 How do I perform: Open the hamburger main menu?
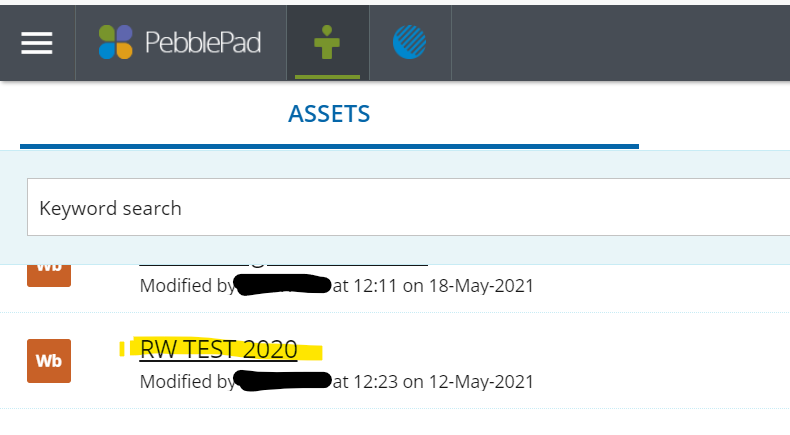(x=37, y=43)
